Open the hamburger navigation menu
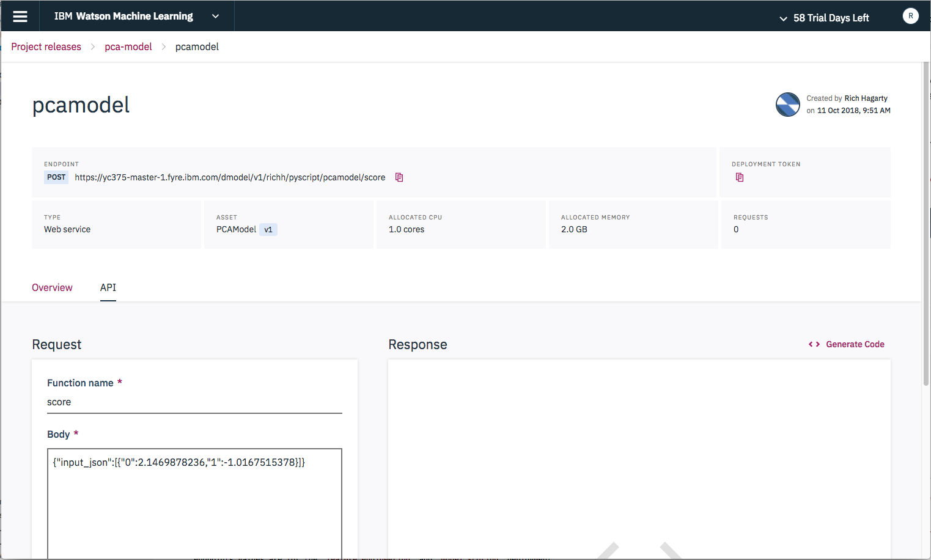 pos(20,17)
